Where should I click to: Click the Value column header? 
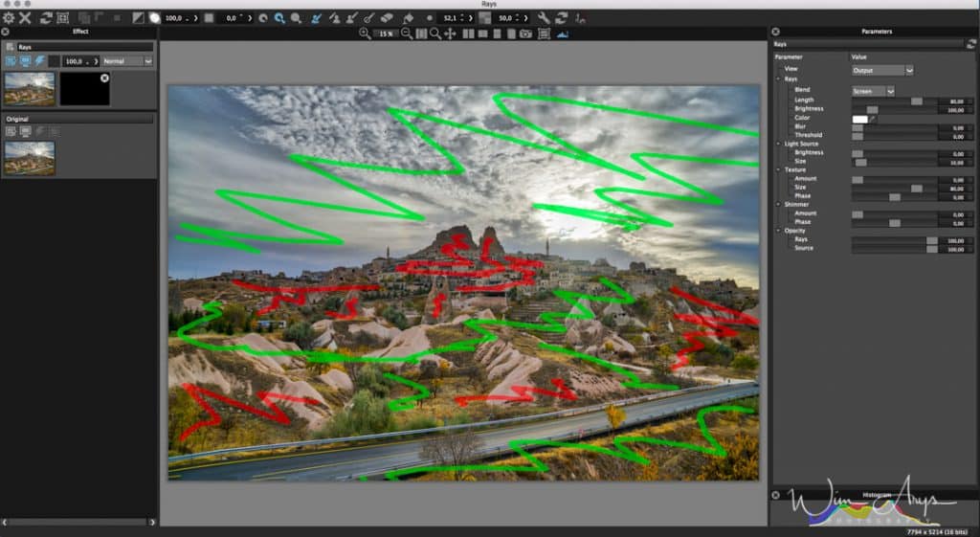[858, 56]
